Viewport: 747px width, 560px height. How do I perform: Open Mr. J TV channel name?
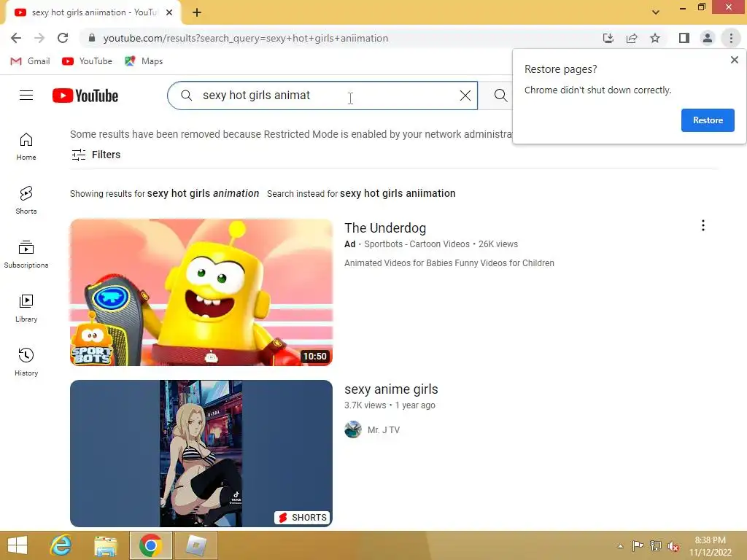coord(384,430)
